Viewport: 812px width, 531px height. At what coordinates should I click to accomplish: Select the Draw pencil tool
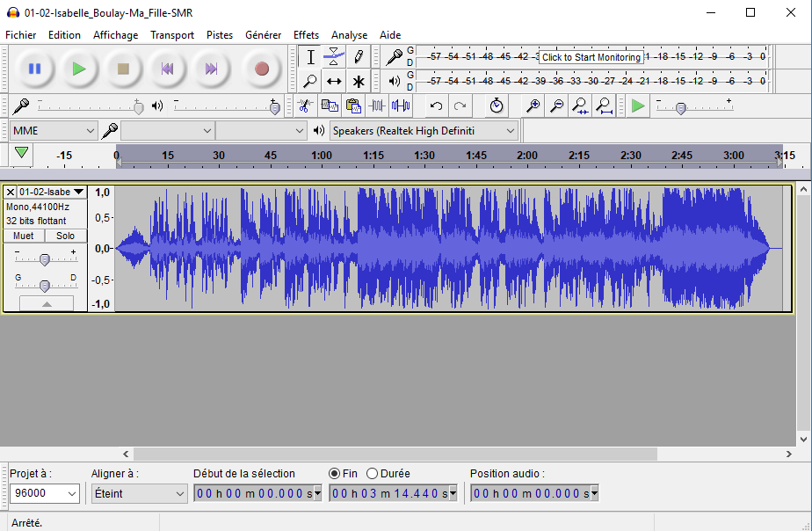coord(359,57)
